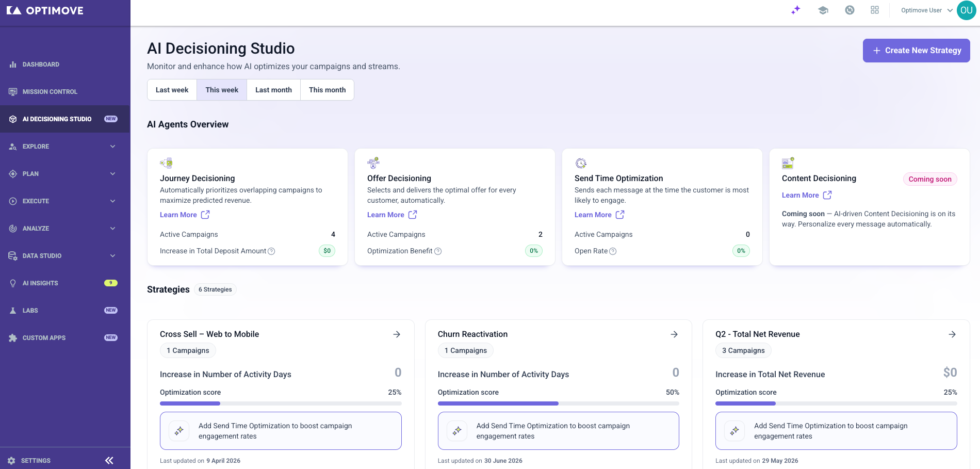Open the academy graduation cap icon
Screen dimensions: 980x469
823,10
